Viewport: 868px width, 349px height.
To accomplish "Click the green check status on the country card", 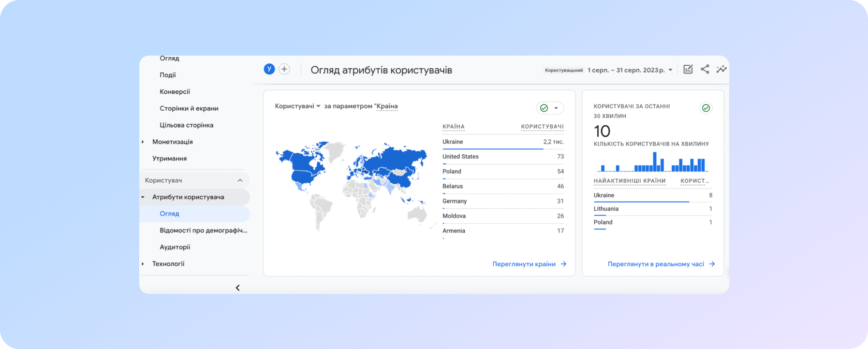I will [544, 108].
